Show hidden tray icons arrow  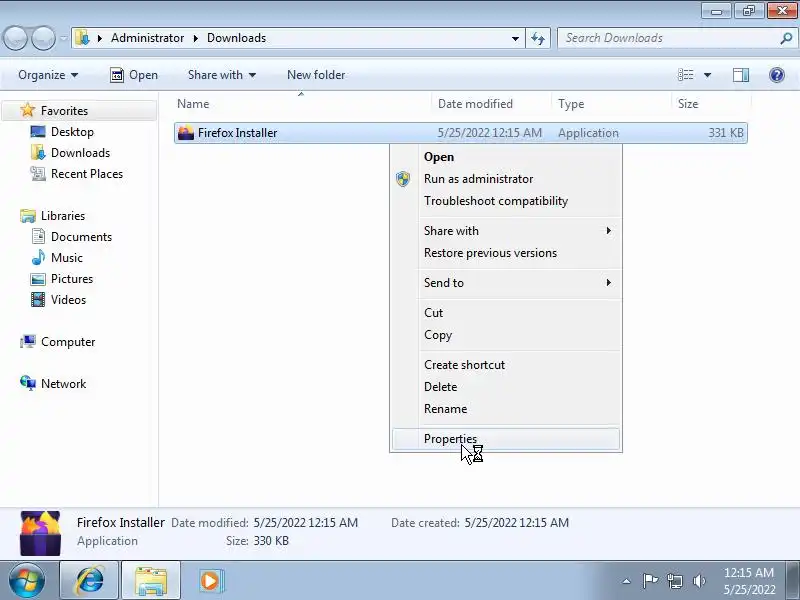(627, 581)
